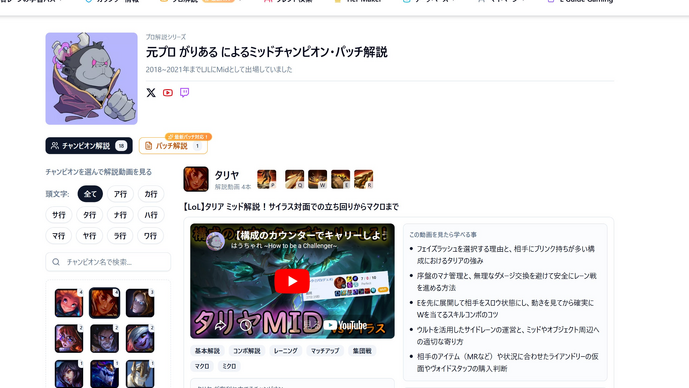Click Taliyah's E ability icon
The image size is (689, 388).
[341, 179]
